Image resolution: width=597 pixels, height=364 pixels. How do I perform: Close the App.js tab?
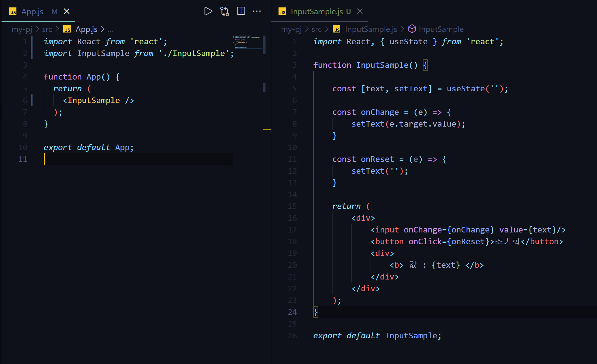[67, 11]
